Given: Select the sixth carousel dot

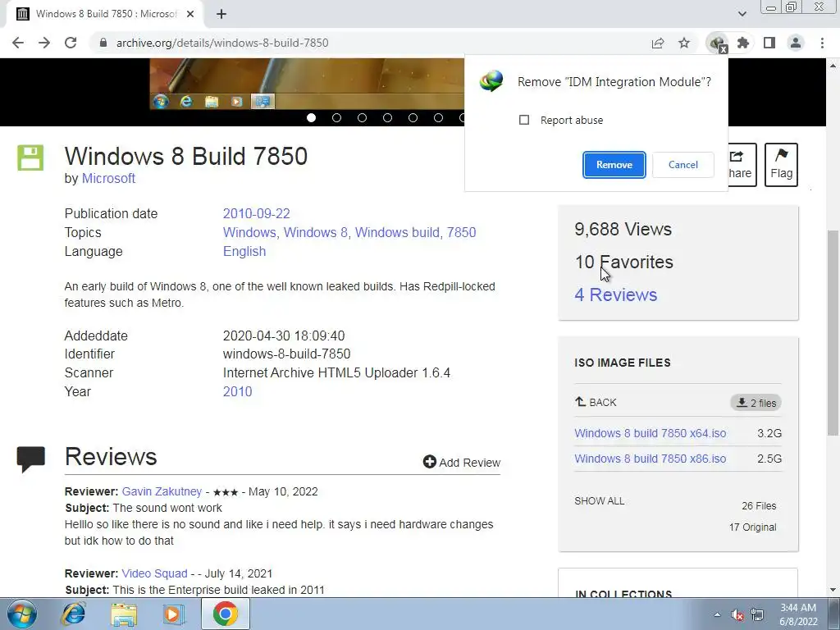Looking at the screenshot, I should tap(438, 118).
